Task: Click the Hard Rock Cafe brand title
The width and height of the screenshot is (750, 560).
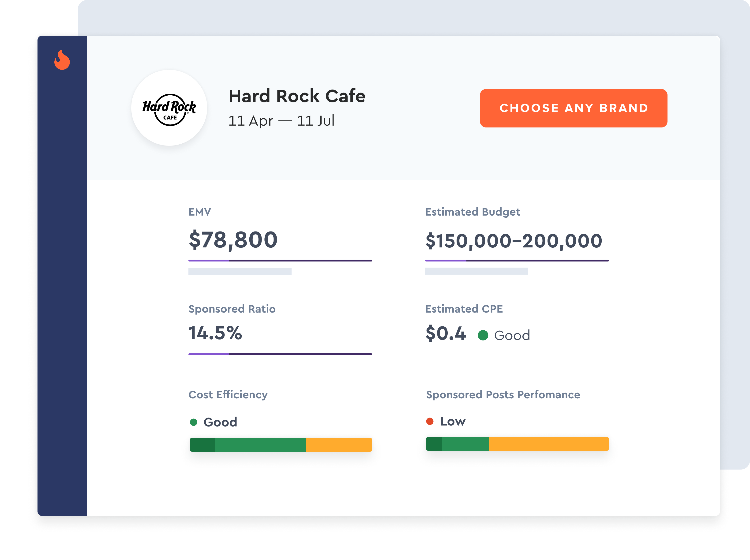Action: (297, 96)
